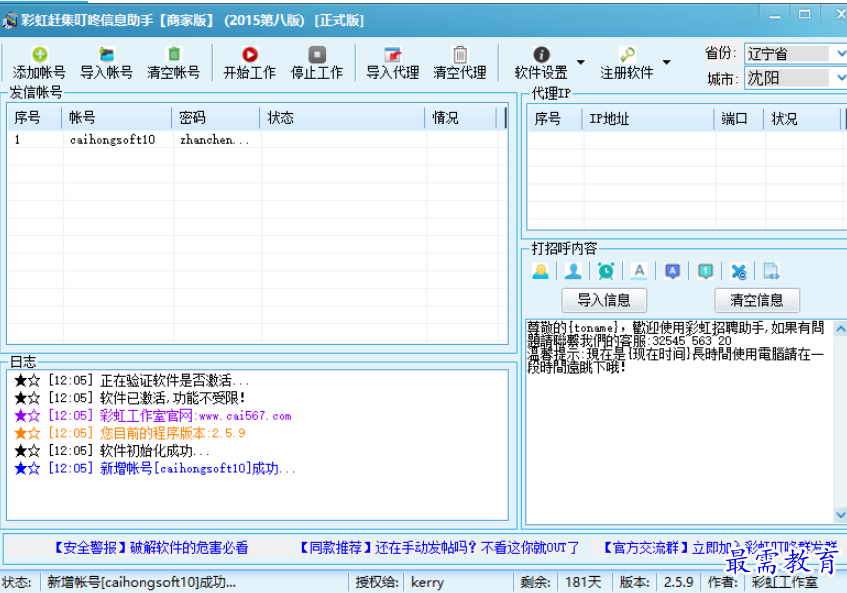Click 清空帐号 clear accounts trash icon
Viewport: 847px width, 593px height.
[173, 56]
